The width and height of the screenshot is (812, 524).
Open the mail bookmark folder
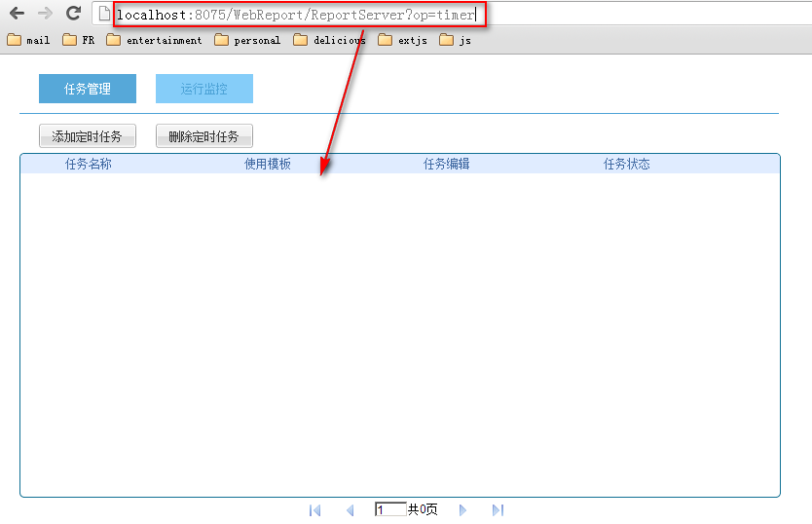pos(28,40)
